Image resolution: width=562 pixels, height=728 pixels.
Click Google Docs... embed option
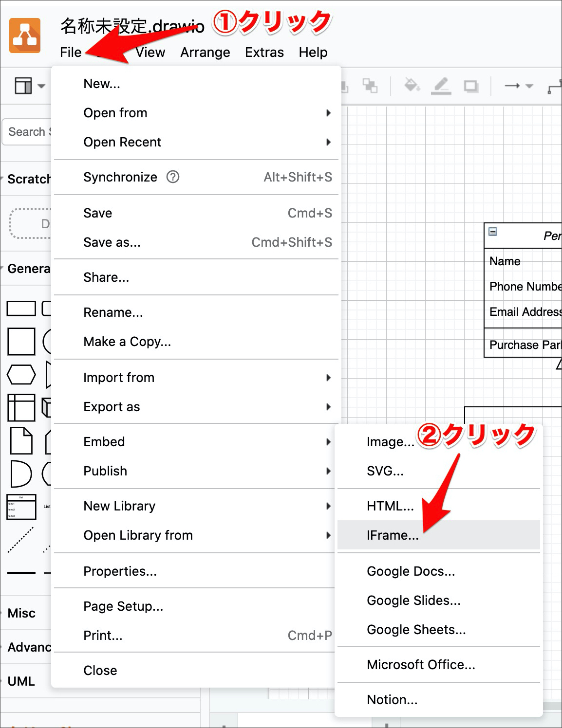(x=411, y=571)
